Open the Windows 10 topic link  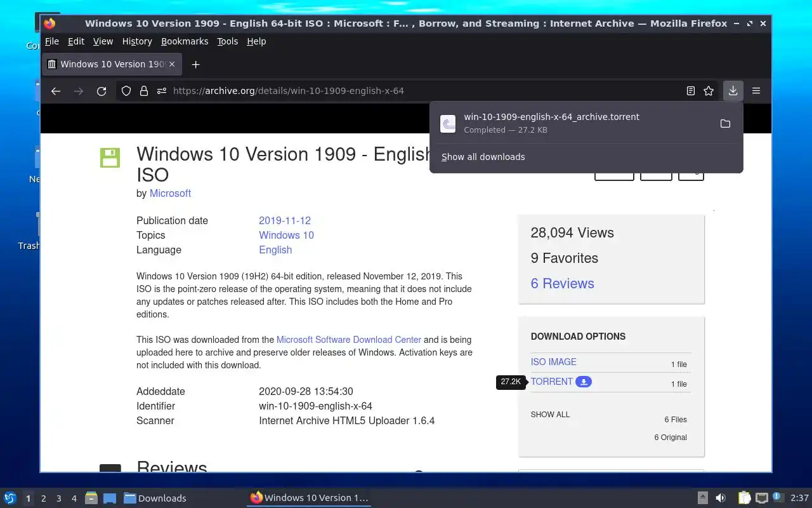(286, 235)
